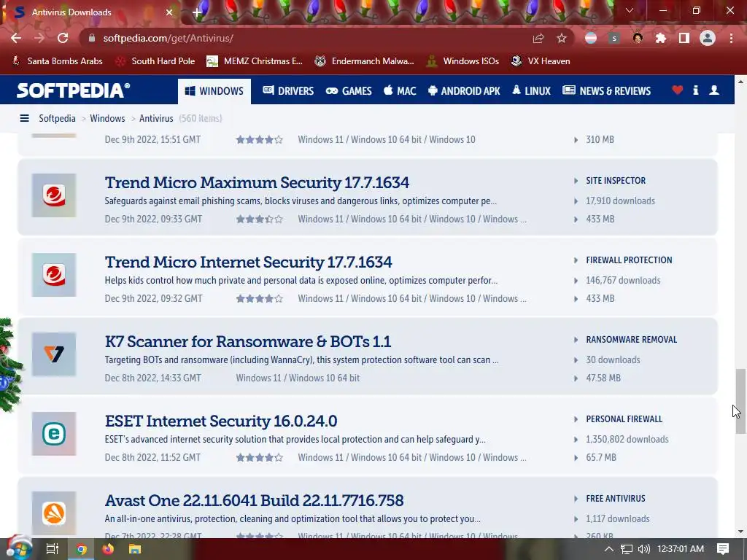Switch to the Drivers section
The width and height of the screenshot is (747, 560).
pyautogui.click(x=288, y=91)
